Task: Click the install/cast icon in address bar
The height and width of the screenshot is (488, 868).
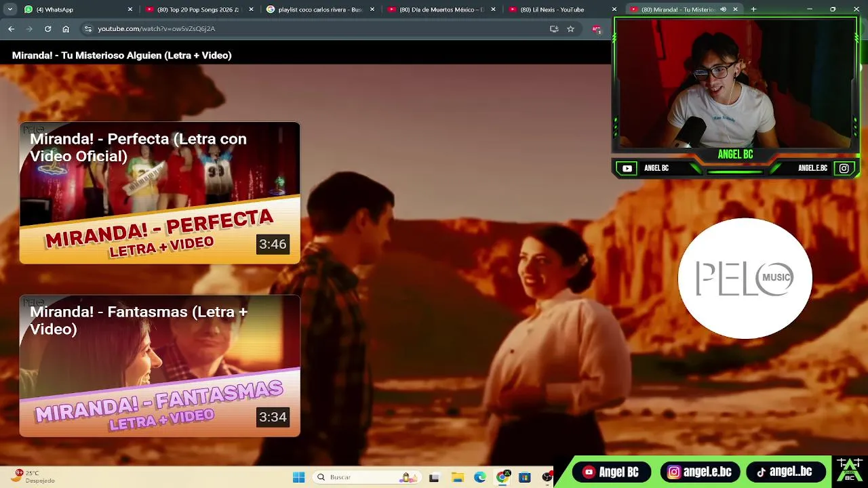Action: click(x=554, y=29)
